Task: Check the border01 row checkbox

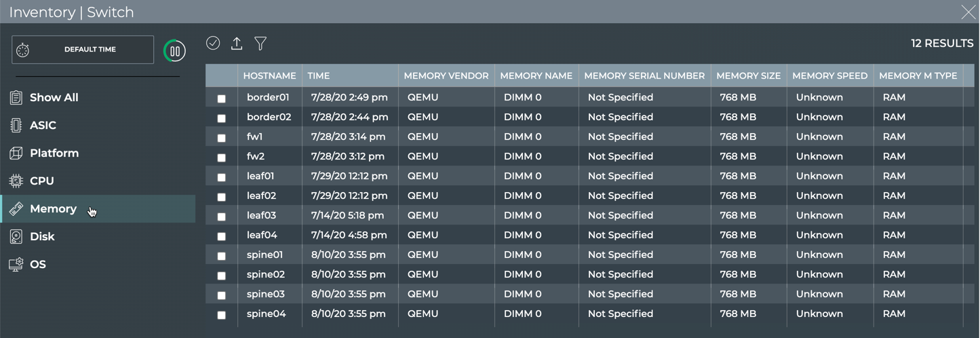Action: pos(221,98)
